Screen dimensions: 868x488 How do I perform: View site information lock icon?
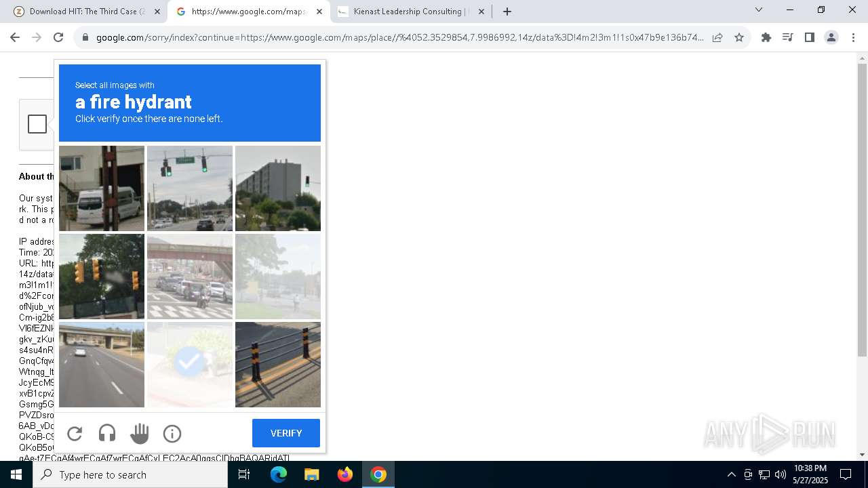(x=85, y=37)
